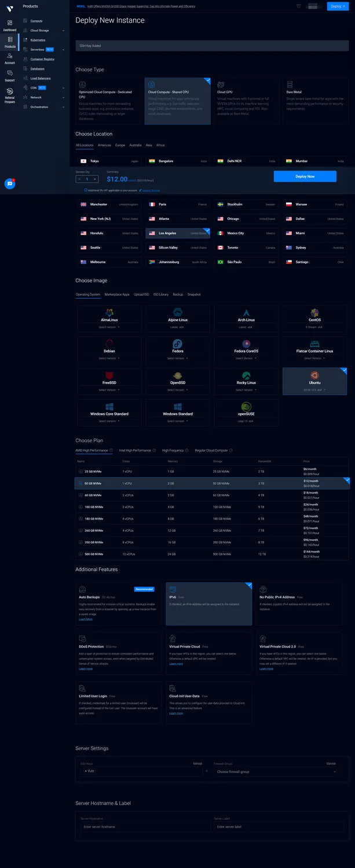
Task: Click the Support headset icon
Action: (9, 73)
